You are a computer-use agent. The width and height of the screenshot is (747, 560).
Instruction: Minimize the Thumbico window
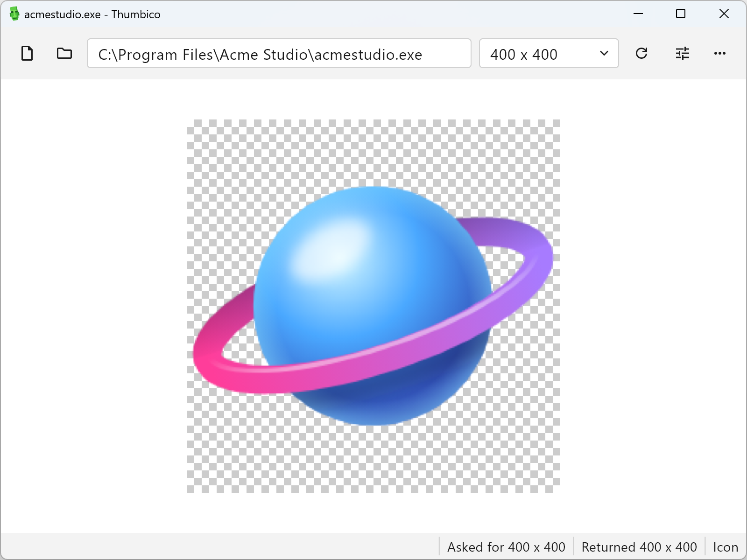[x=638, y=14]
